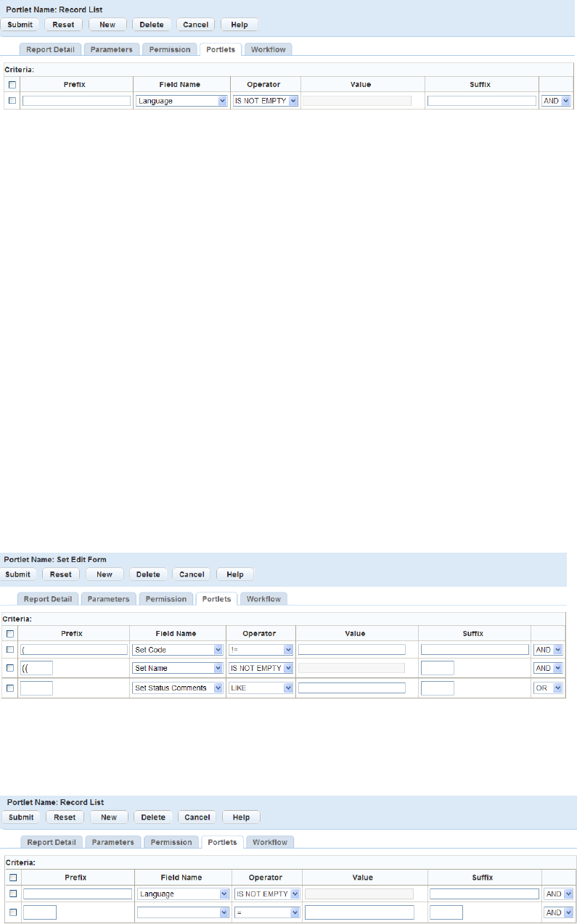Tick the Set Status Comments row checkbox
Screen dimensions: 577x924
tap(10, 688)
